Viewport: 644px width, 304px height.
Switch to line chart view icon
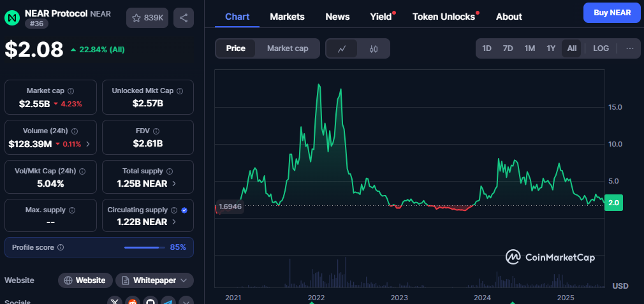pos(342,49)
